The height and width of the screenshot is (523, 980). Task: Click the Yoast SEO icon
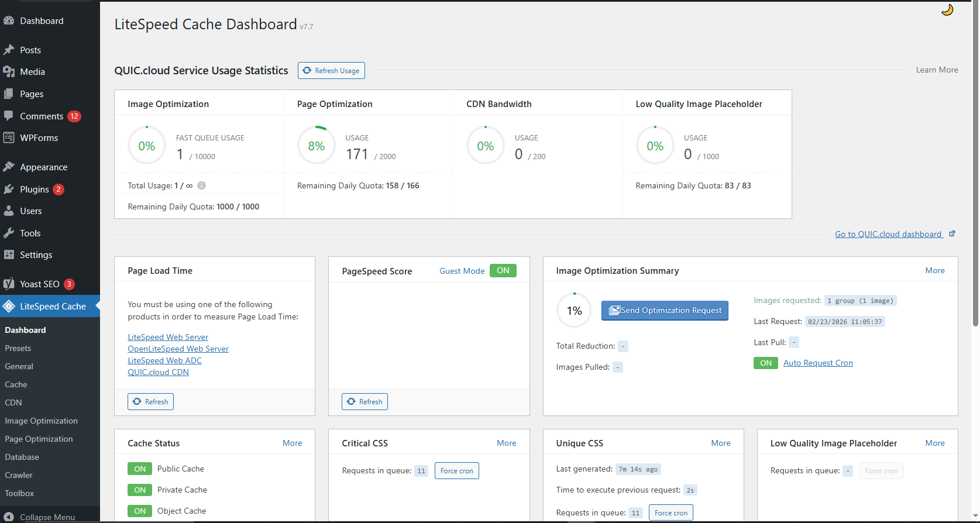pyautogui.click(x=9, y=284)
